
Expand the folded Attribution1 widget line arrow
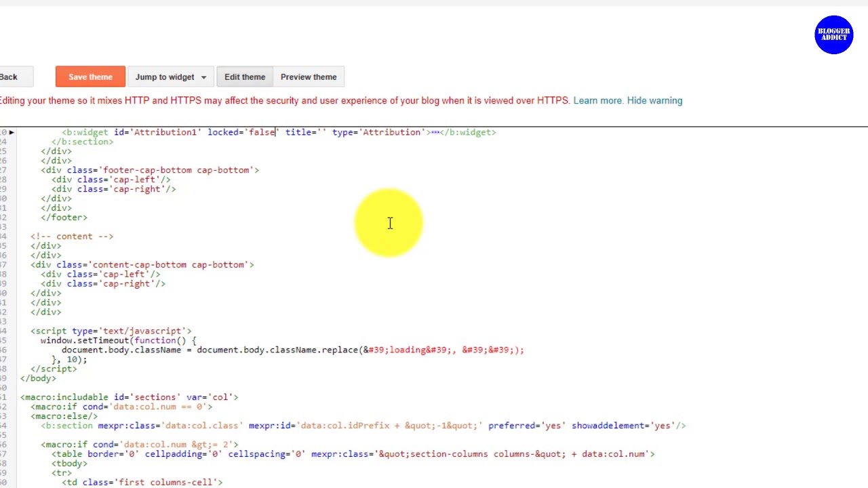click(x=12, y=132)
